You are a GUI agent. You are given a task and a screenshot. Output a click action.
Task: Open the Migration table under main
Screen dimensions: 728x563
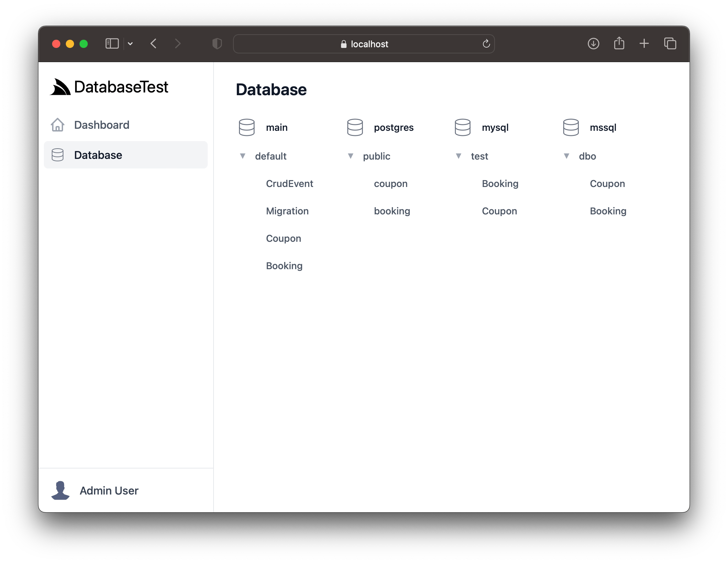click(x=287, y=211)
